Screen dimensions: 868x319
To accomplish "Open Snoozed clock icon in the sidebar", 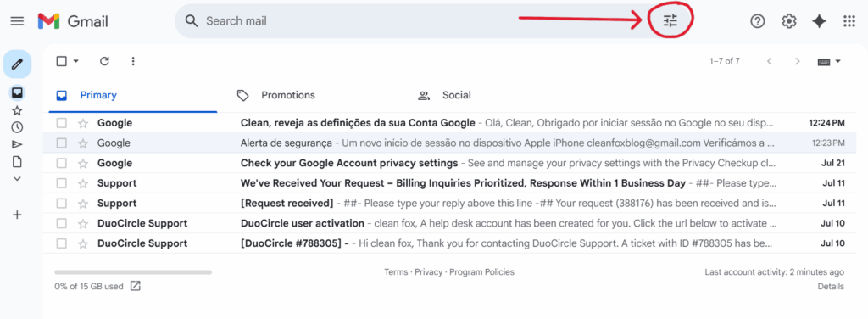I will (17, 127).
